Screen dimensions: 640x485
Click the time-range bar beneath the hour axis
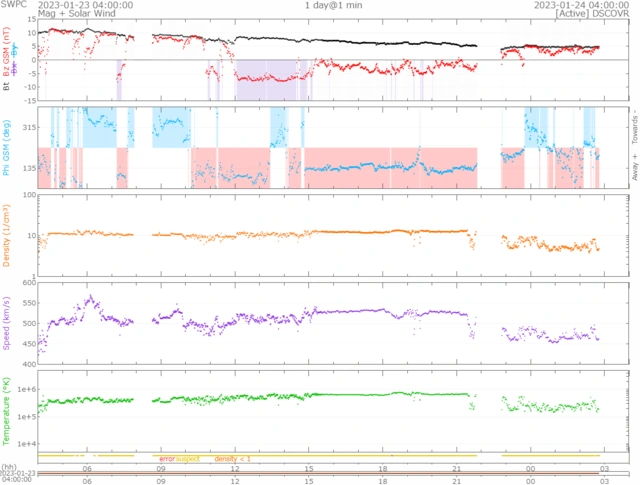point(333,474)
